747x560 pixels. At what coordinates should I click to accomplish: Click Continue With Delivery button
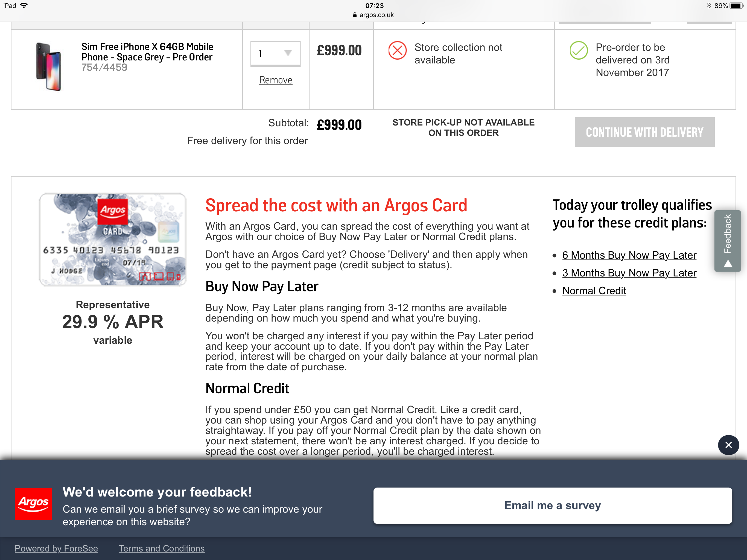pyautogui.click(x=644, y=132)
